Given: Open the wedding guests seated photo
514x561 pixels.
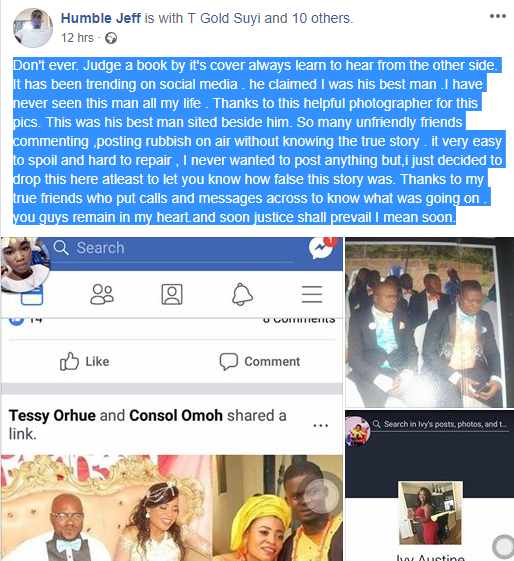Looking at the screenshot, I should [x=430, y=322].
